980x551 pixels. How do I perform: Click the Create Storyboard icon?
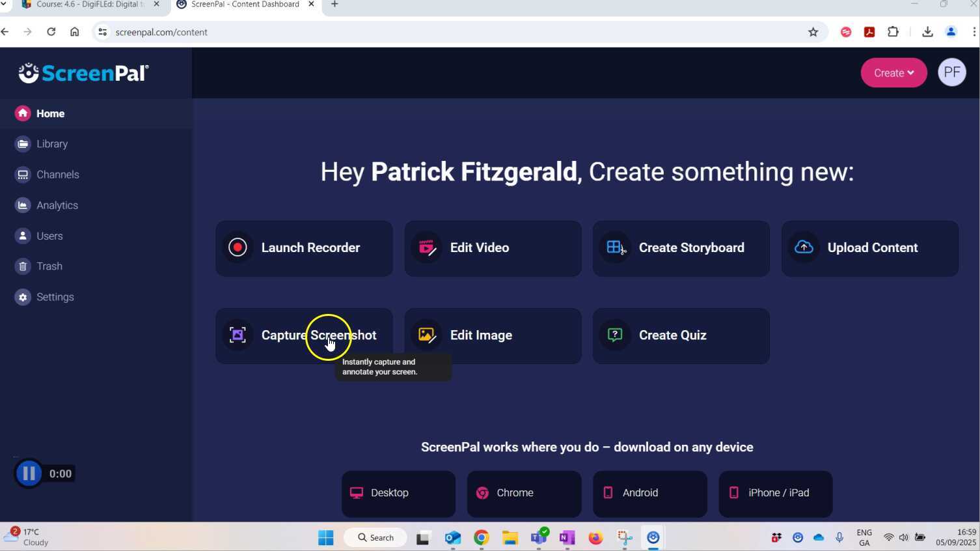pos(615,247)
